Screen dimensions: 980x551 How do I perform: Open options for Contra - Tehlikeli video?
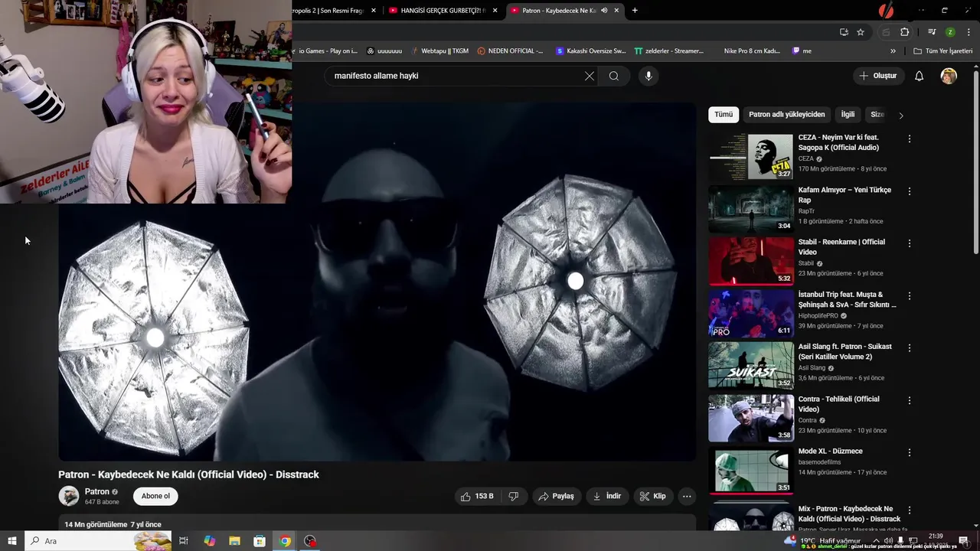pos(909,399)
